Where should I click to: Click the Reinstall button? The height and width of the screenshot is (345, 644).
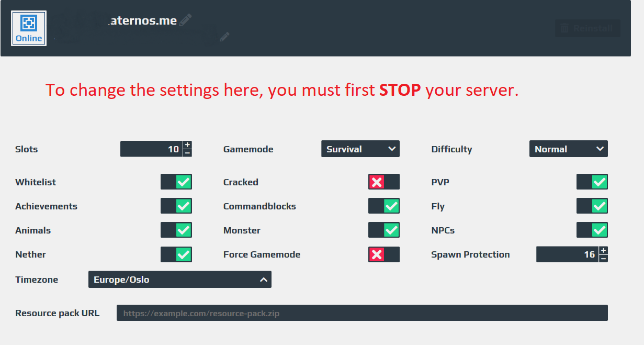[587, 28]
